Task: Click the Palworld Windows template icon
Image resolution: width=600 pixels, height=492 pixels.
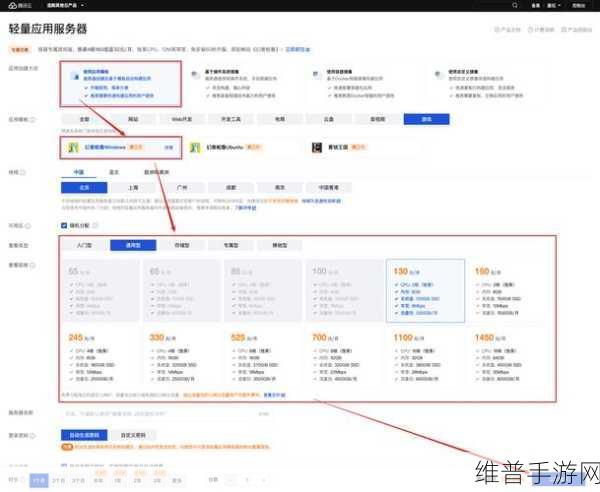Action: click(73, 147)
